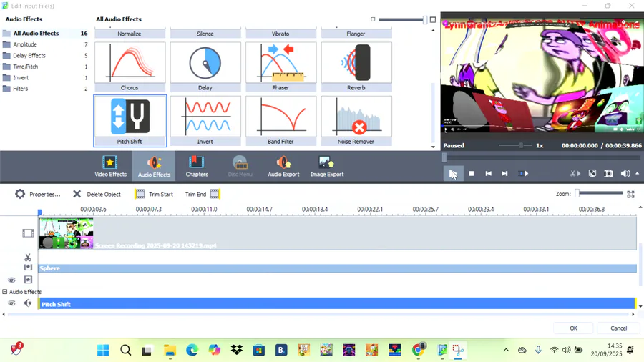This screenshot has height=362, width=644.
Task: Toggle visibility of the video effects track
Action: pos(11,280)
